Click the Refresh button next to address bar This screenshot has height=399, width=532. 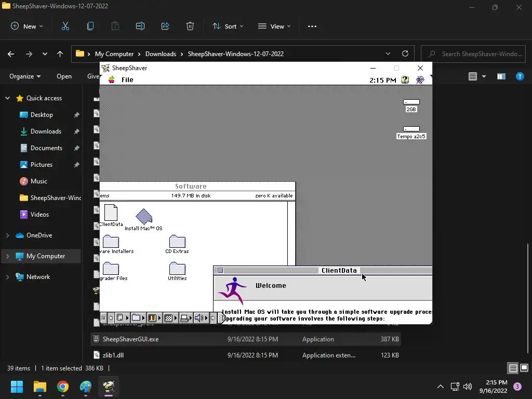tap(405, 54)
